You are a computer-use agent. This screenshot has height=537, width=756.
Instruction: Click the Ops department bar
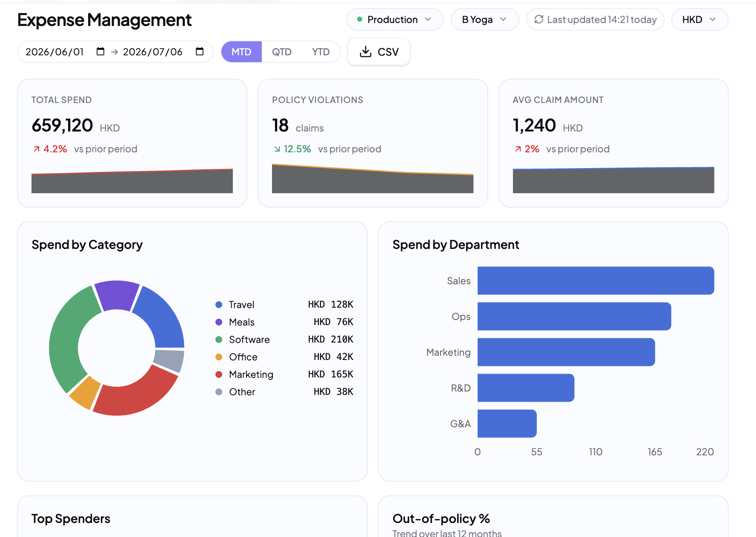tap(574, 317)
